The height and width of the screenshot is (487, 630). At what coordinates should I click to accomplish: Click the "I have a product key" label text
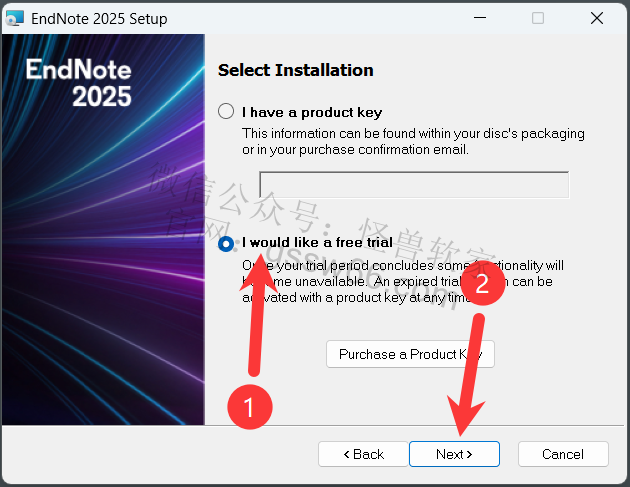(x=312, y=112)
